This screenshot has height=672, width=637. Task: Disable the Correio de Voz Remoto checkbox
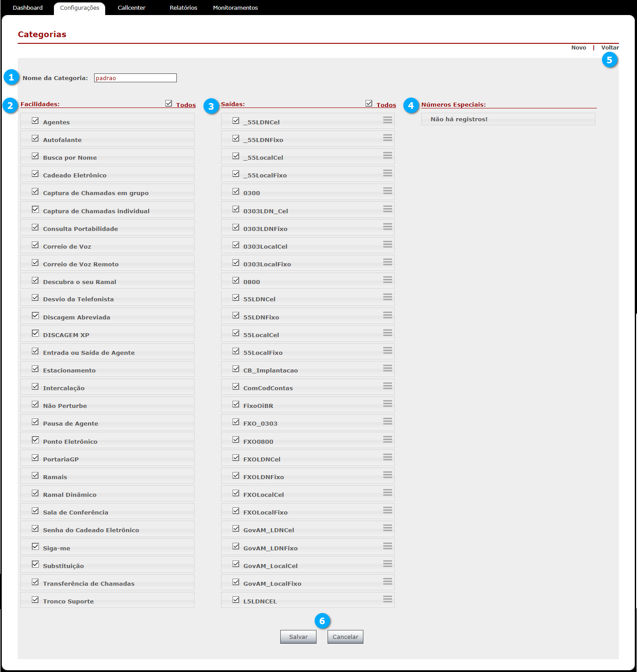[35, 262]
